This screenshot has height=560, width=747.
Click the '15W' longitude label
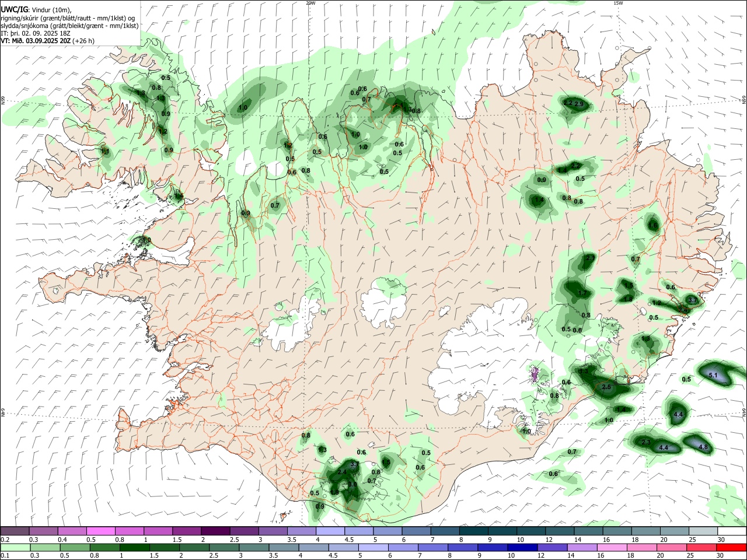tap(618, 3)
